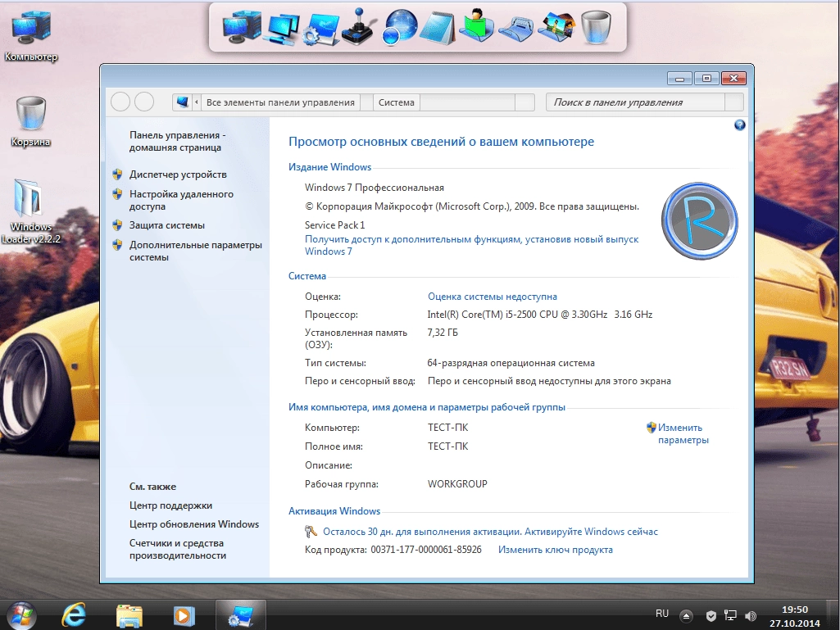Click the Action Center shield tray icon
This screenshot has height=630, width=840.
click(711, 615)
